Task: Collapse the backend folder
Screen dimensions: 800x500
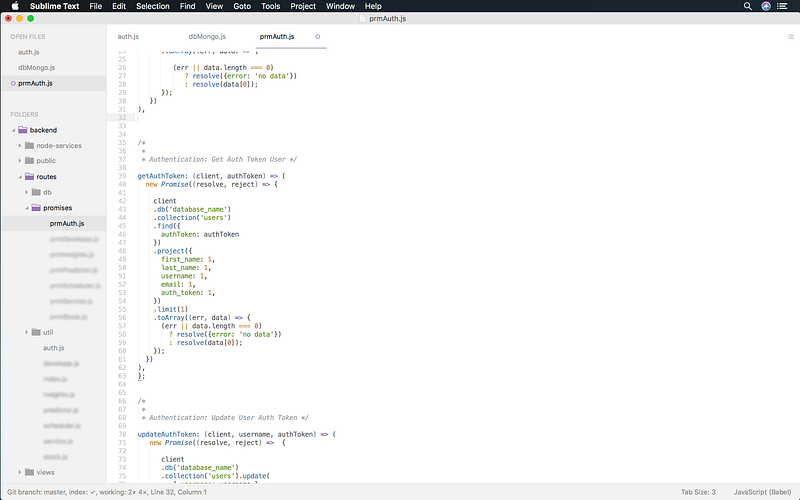Action: point(14,130)
